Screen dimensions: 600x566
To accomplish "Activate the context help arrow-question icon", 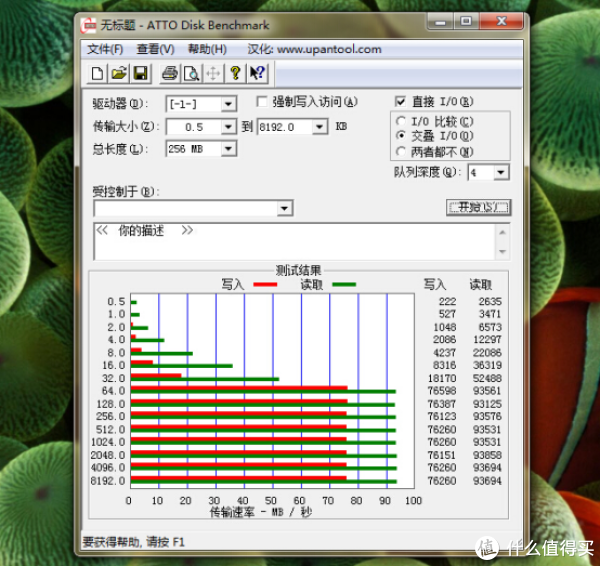I will 257,73.
